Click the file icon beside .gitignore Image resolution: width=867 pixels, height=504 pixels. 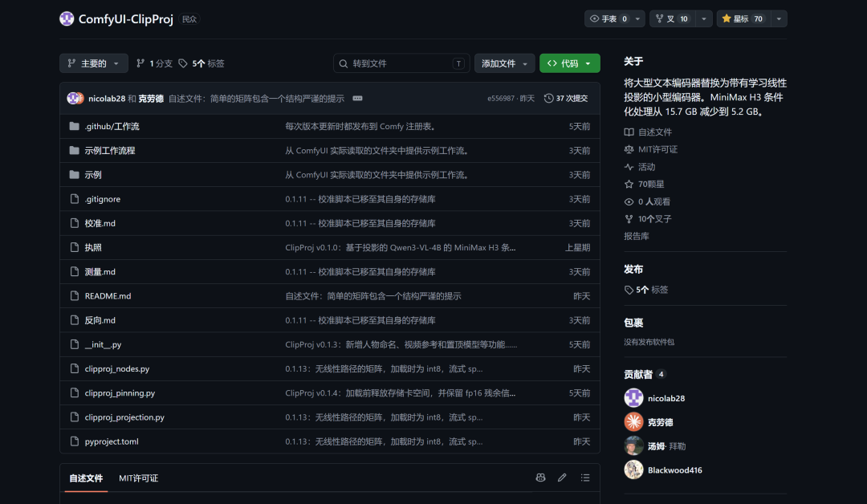pos(74,199)
